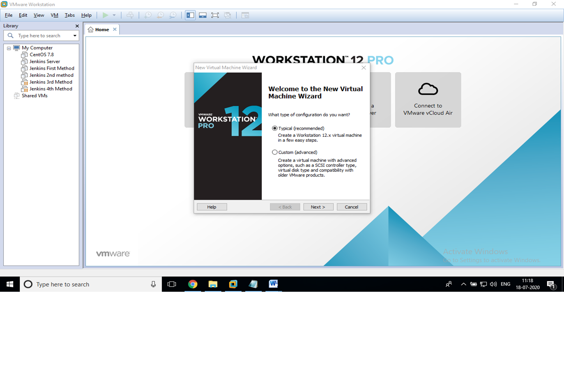
Task: Take a snapshot of the virtual machine
Action: [x=147, y=15]
